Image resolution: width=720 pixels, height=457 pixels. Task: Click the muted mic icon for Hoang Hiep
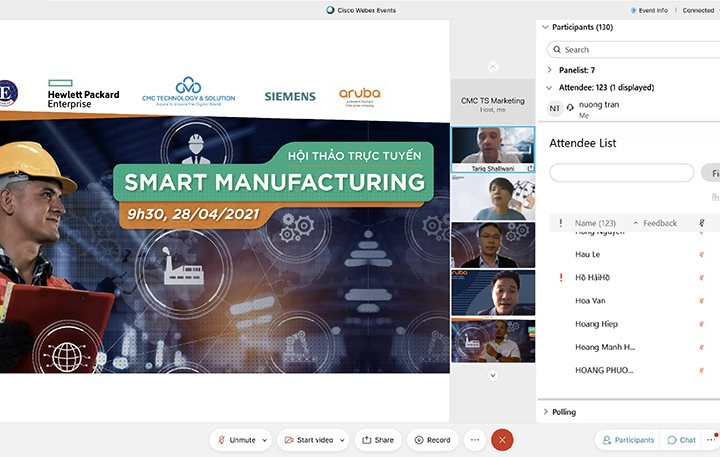point(702,324)
